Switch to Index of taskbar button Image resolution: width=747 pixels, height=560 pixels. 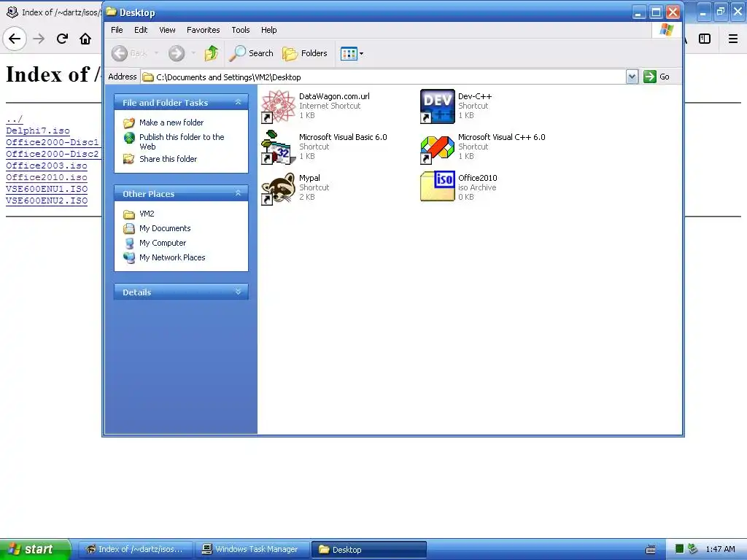(x=135, y=550)
